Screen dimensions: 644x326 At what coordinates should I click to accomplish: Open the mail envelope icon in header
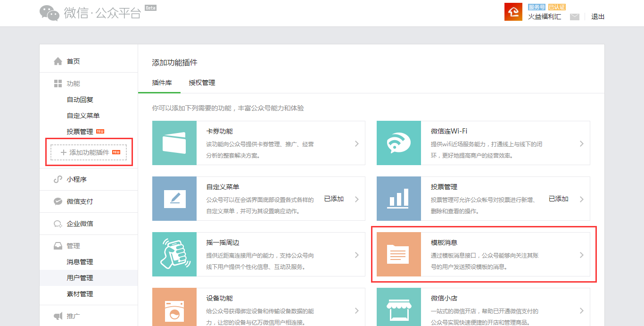pyautogui.click(x=574, y=17)
